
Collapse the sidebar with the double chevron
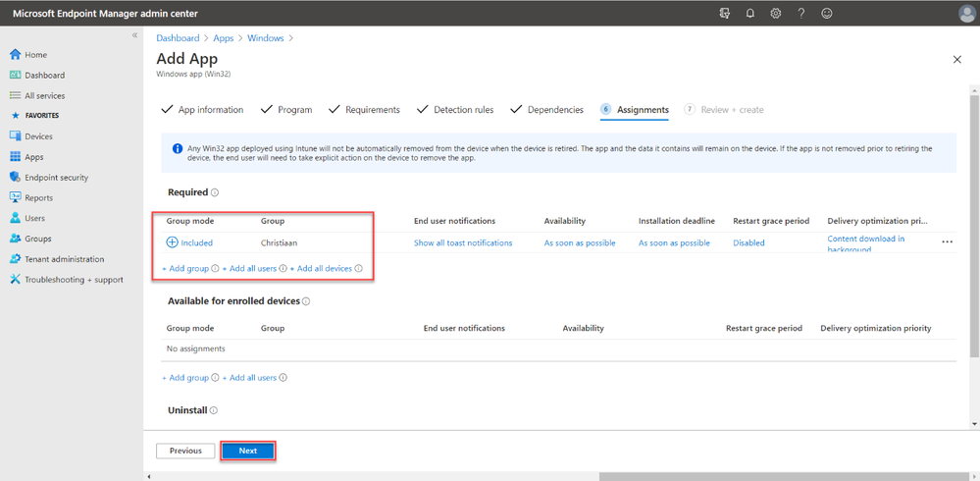(134, 35)
